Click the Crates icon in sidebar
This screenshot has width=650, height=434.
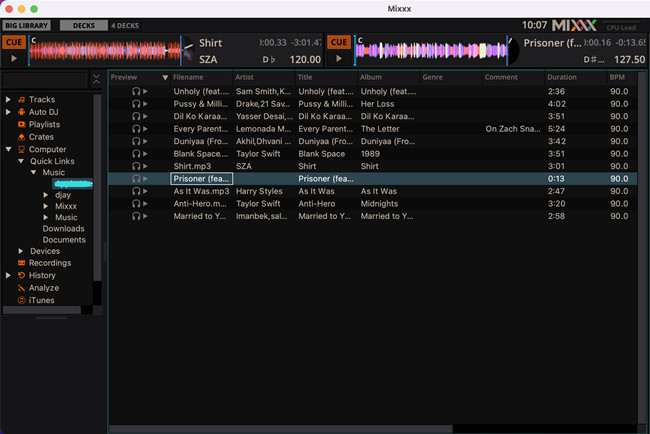point(22,137)
